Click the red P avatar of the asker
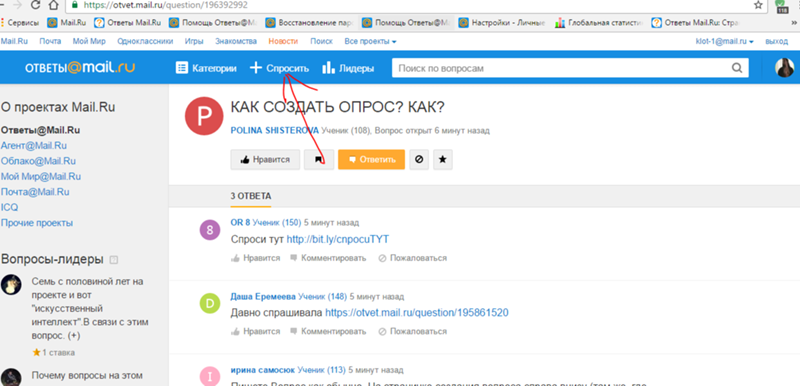 (x=204, y=116)
